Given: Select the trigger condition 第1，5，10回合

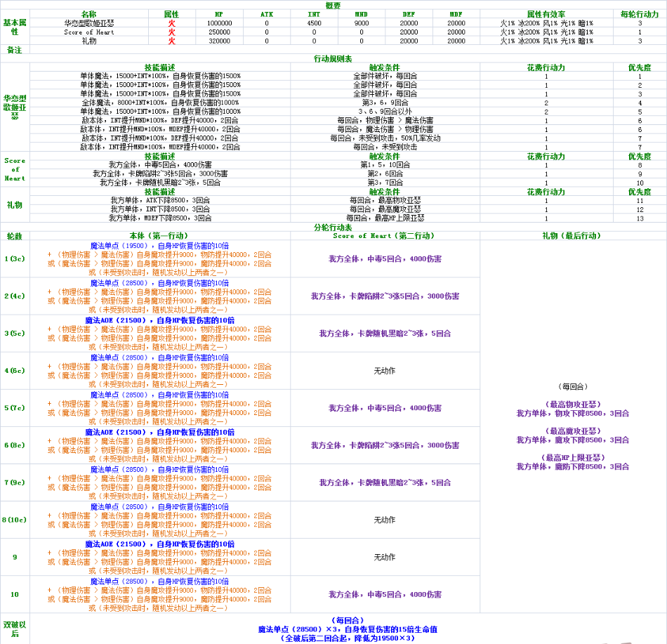Looking at the screenshot, I should 385,164.
